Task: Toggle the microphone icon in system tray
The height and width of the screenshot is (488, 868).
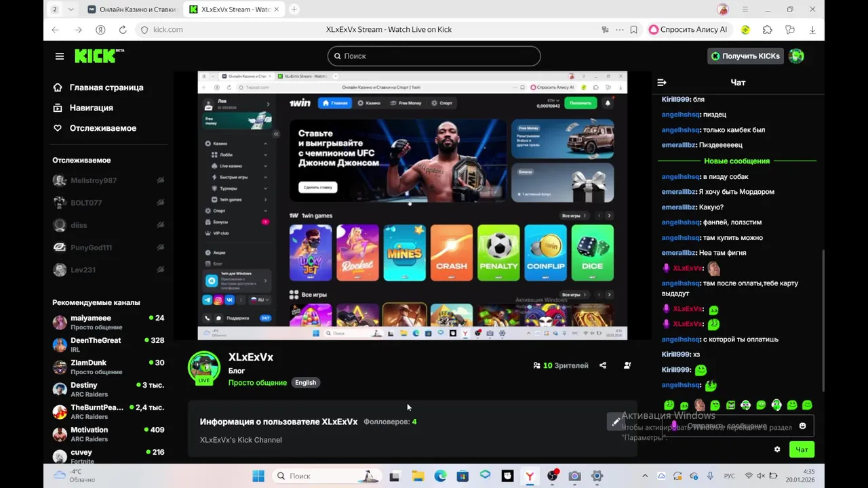Action: (710, 476)
